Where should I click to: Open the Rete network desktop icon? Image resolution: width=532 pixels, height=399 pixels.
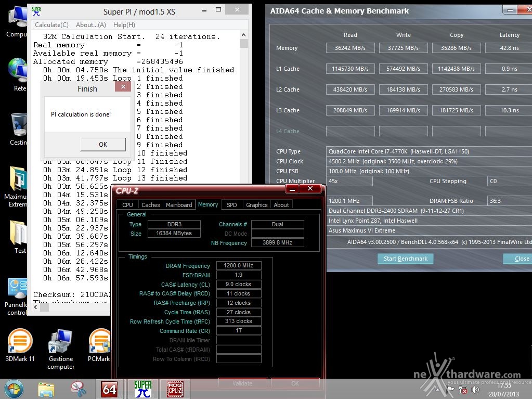pos(18,74)
